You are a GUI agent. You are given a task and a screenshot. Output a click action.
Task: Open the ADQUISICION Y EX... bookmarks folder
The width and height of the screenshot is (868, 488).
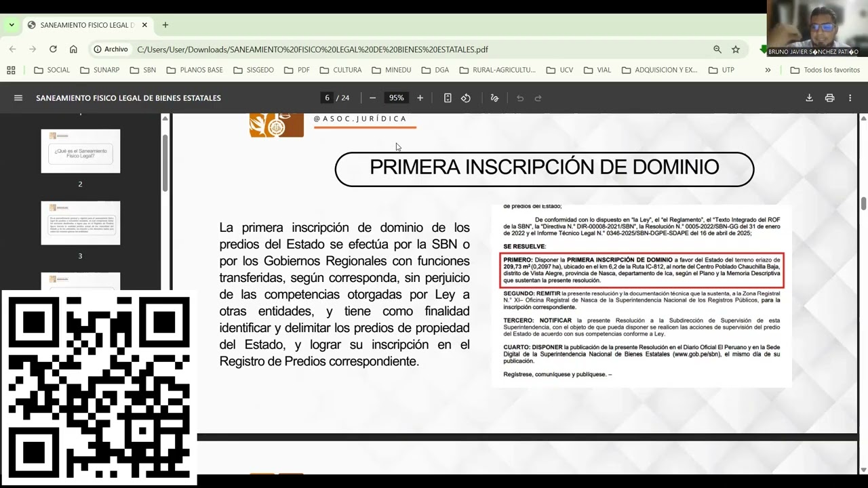[660, 70]
